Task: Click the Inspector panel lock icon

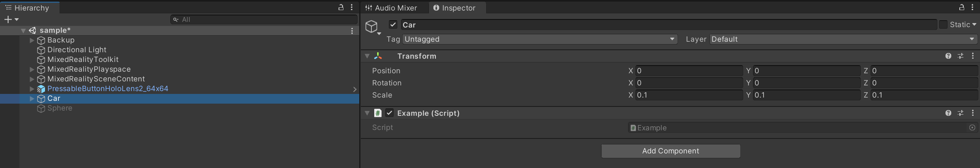Action: coord(961,7)
